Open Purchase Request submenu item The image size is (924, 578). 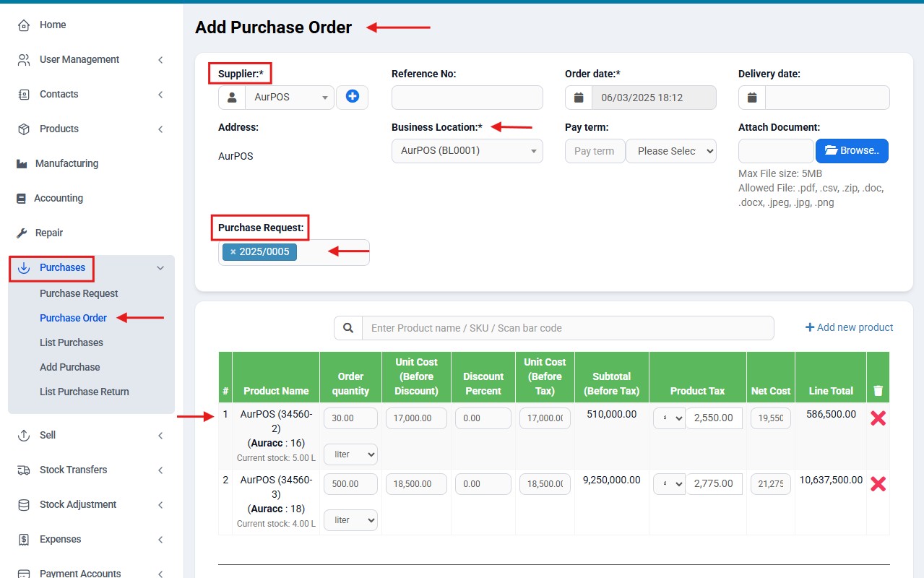pos(79,293)
